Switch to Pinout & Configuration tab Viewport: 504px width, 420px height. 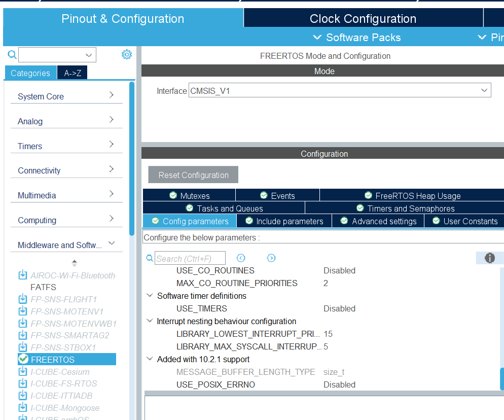(x=123, y=18)
